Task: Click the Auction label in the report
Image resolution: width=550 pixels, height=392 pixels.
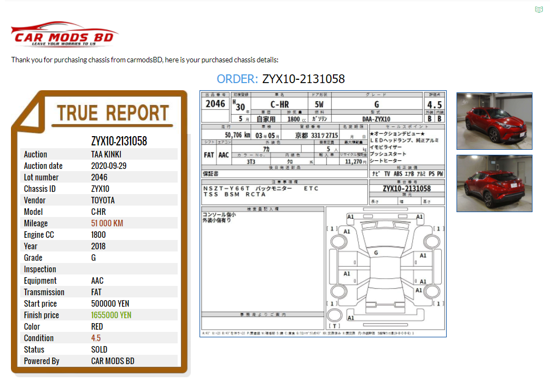Action: pyautogui.click(x=36, y=154)
